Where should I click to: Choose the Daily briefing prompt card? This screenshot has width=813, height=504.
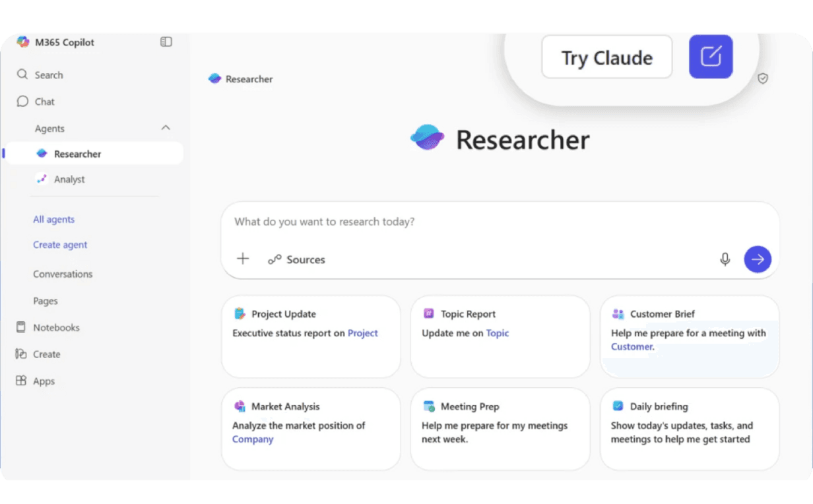click(689, 428)
